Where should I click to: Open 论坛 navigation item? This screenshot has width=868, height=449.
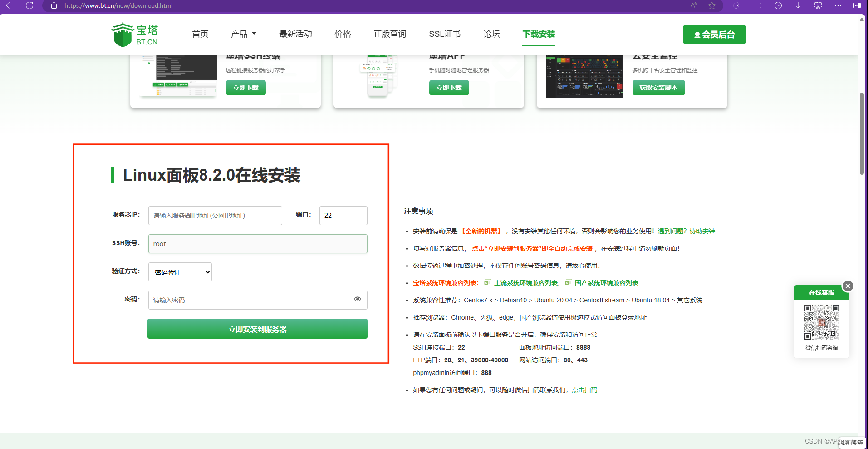coord(491,34)
